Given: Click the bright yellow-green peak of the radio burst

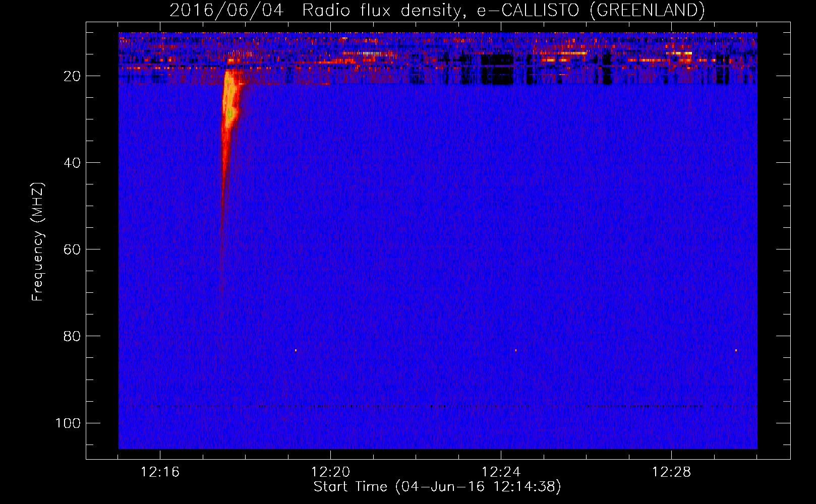Looking at the screenshot, I should point(230,113).
